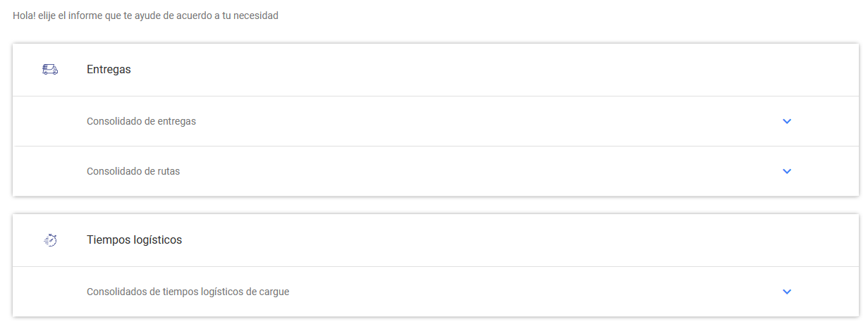Toggle the dropdown arrow for routes consolidation
This screenshot has height=324, width=868.
pos(787,171)
